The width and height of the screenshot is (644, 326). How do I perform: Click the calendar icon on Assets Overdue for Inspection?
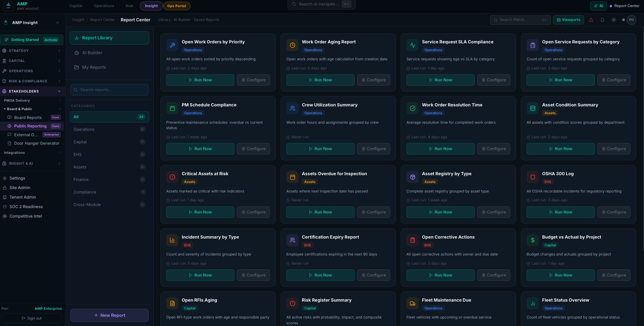[292, 177]
